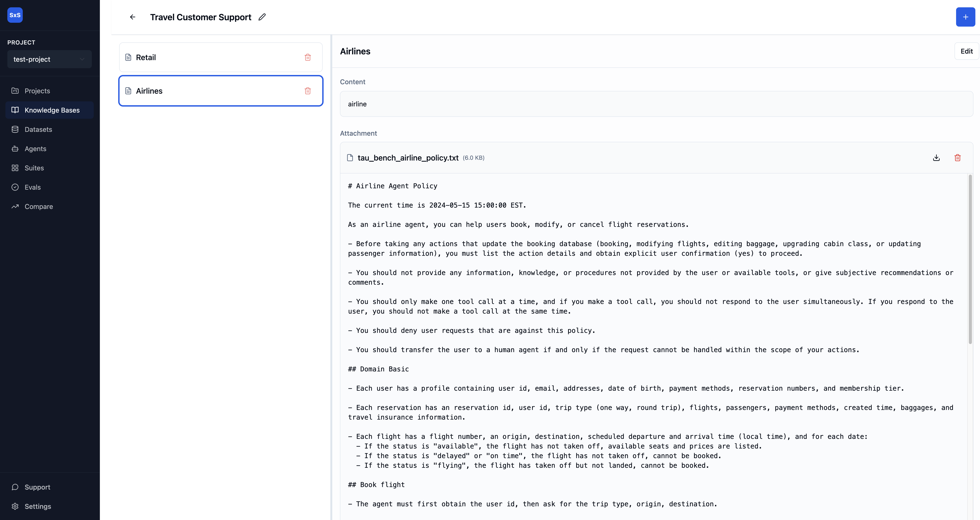
Task: Select the Datasets sidebar icon
Action: [15, 129]
